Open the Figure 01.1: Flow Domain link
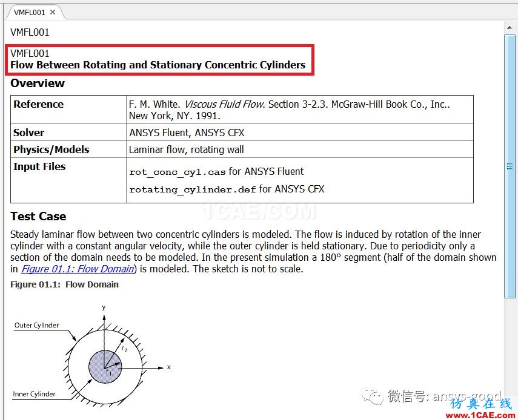 (78, 269)
